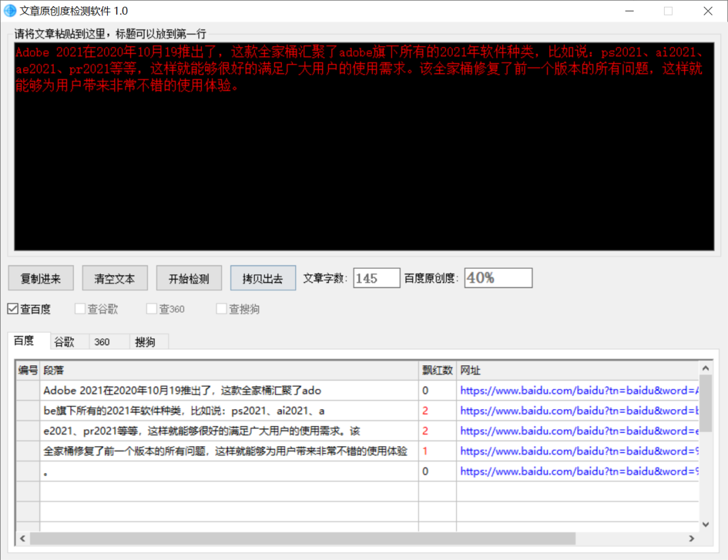
Task: Minimize the 文章原创度检测软件 window
Action: pyautogui.click(x=630, y=11)
